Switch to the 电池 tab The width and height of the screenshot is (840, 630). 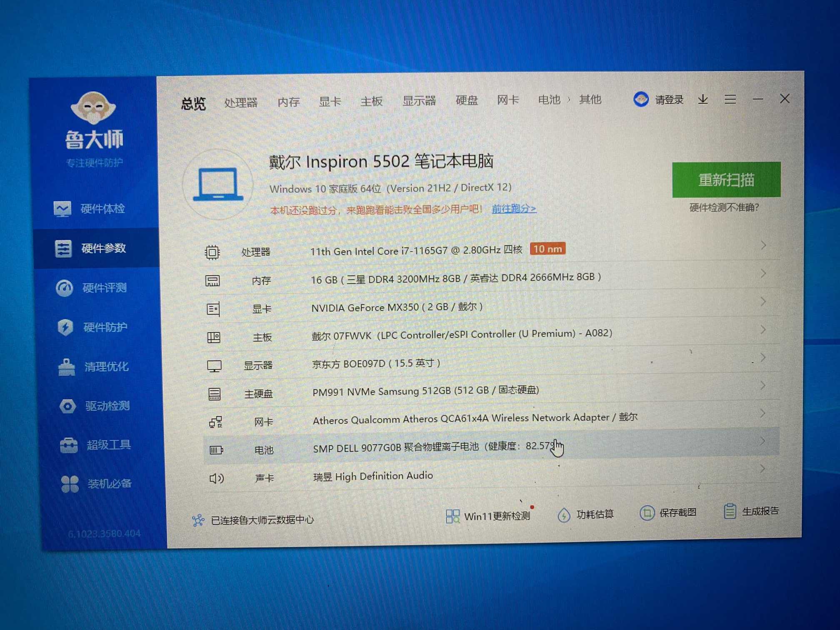(549, 100)
